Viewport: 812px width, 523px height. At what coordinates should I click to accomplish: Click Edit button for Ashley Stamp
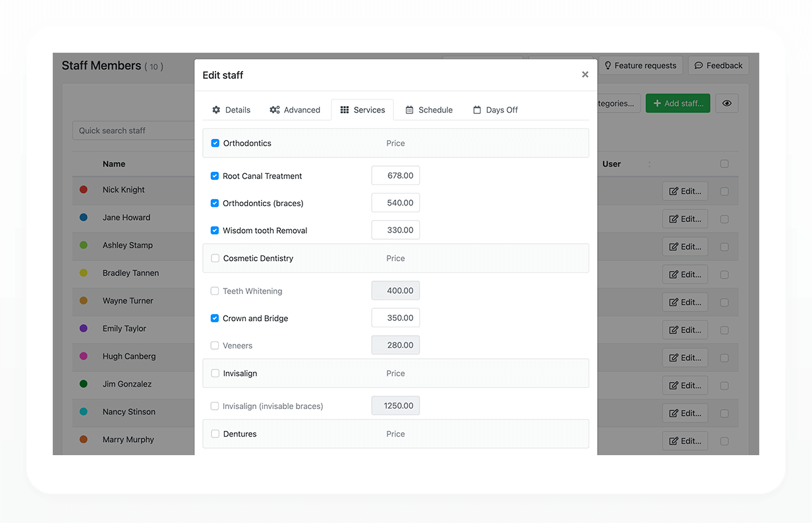tap(685, 246)
